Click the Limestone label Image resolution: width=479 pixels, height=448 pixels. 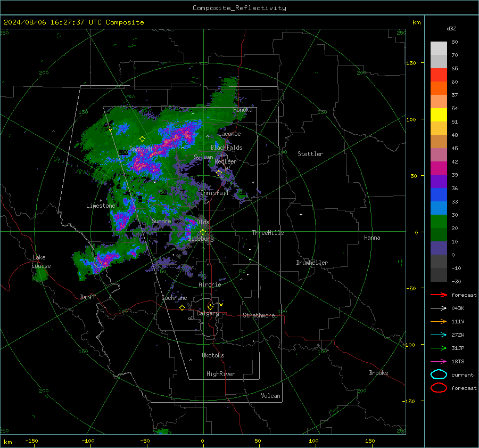(101, 206)
